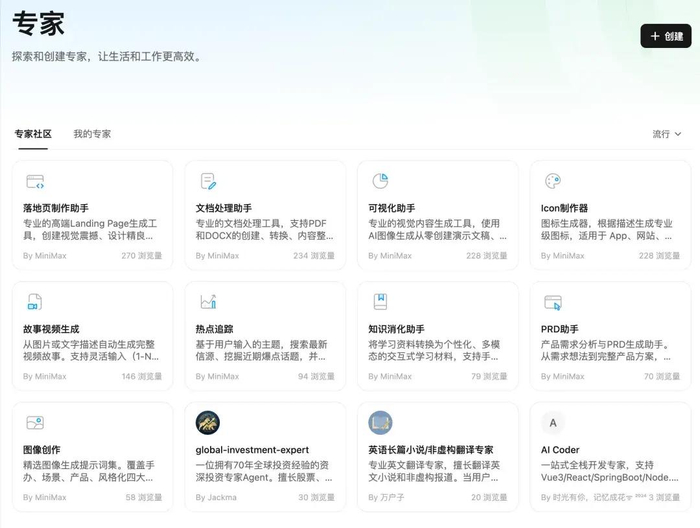700x528 pixels.
Task: Click the 图像创作 description text
Action: click(x=89, y=471)
